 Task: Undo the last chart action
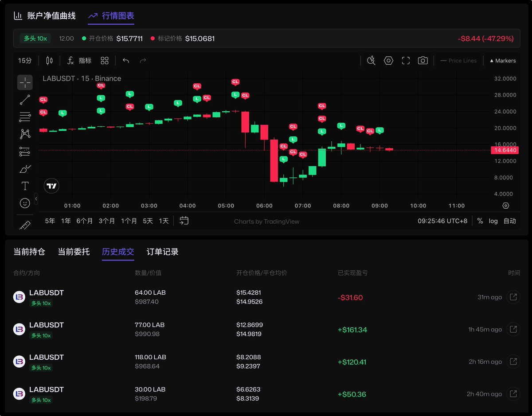tap(126, 61)
